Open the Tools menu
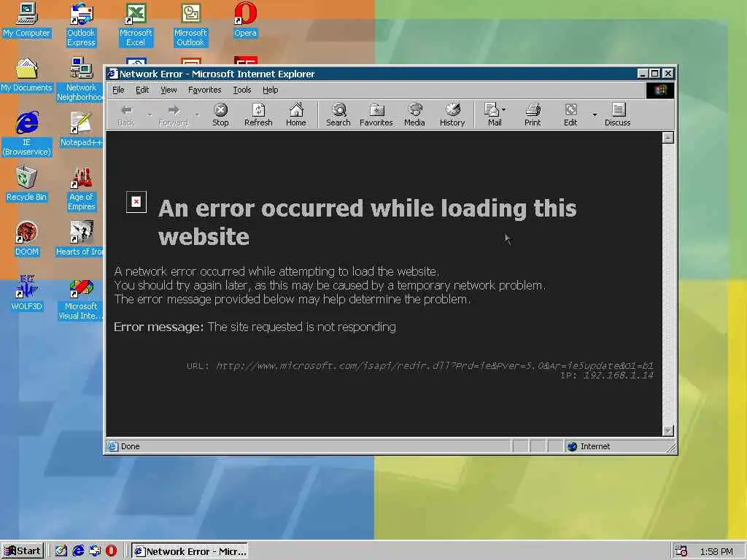The width and height of the screenshot is (747, 560). coord(242,90)
